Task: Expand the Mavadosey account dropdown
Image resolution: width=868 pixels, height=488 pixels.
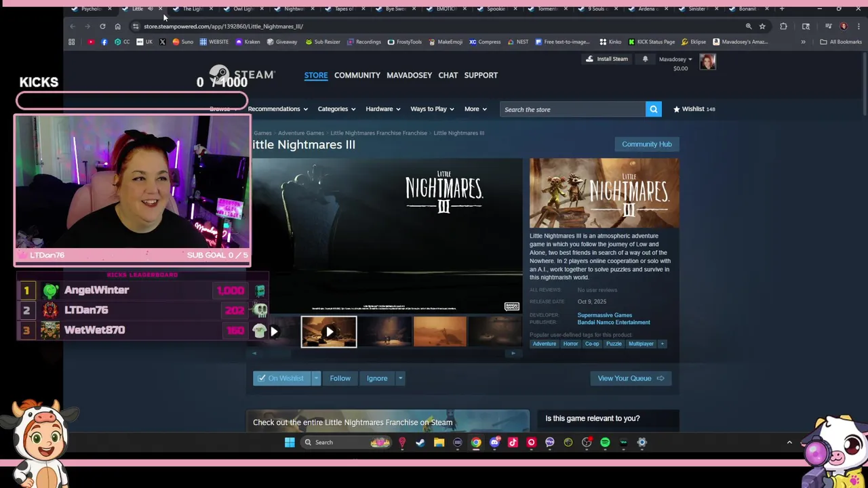Action: pyautogui.click(x=675, y=59)
